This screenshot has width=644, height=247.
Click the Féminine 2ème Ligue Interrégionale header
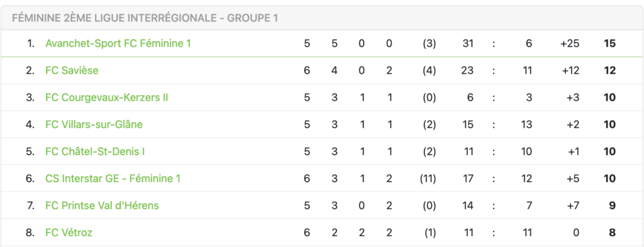(x=145, y=18)
